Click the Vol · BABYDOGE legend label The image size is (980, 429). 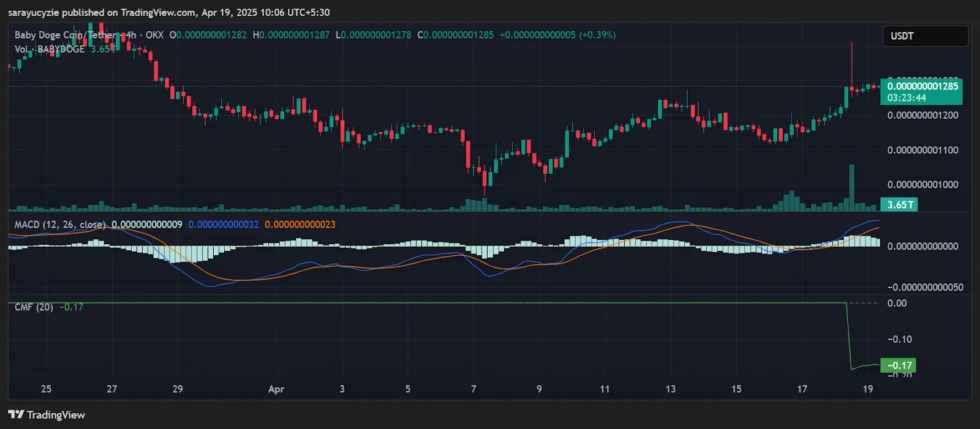click(x=50, y=49)
